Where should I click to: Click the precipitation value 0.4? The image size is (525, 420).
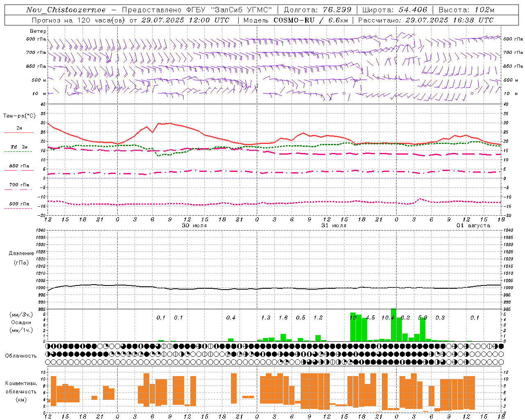click(231, 318)
